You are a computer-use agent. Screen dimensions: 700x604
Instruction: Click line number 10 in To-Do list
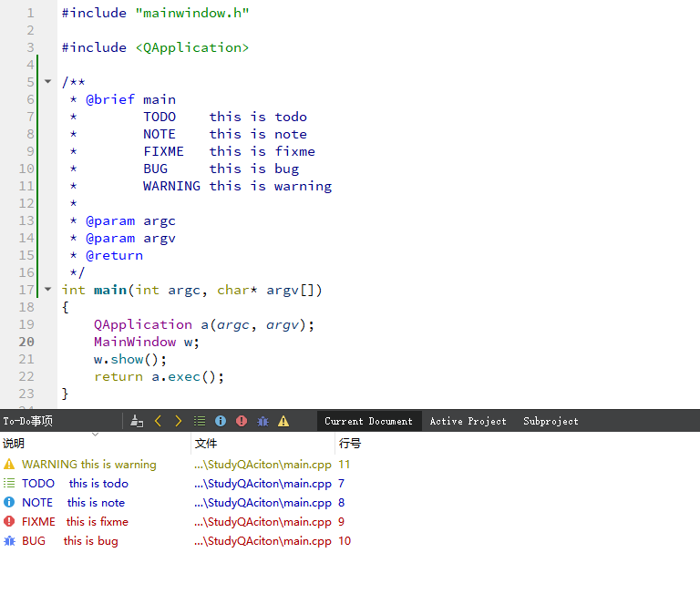(345, 541)
